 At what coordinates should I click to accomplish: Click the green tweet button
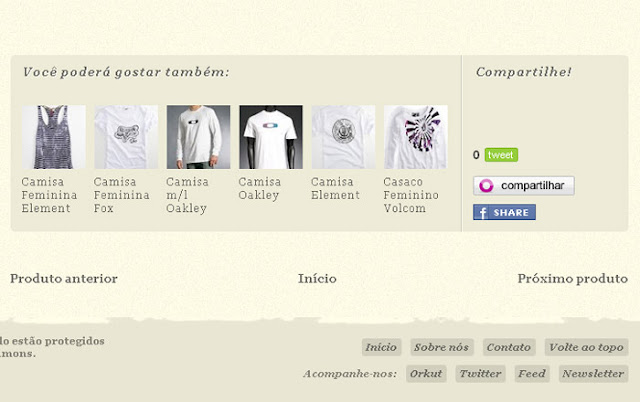tap(501, 155)
